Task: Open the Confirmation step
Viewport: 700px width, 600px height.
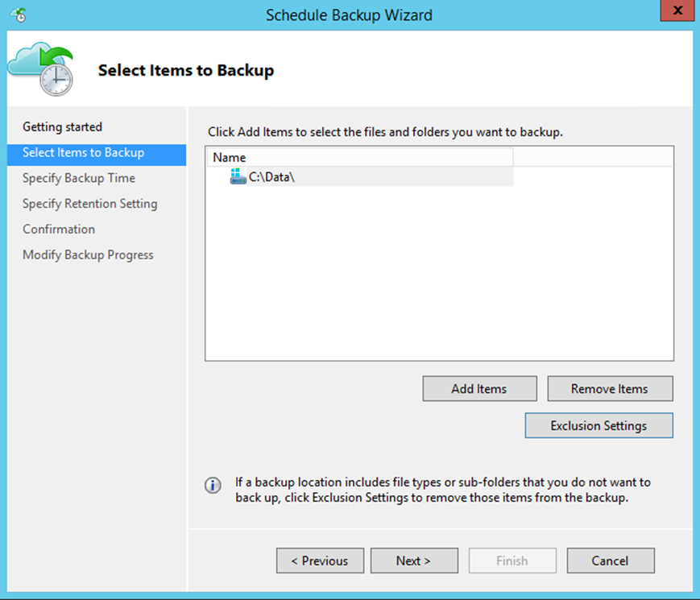Action: click(59, 230)
